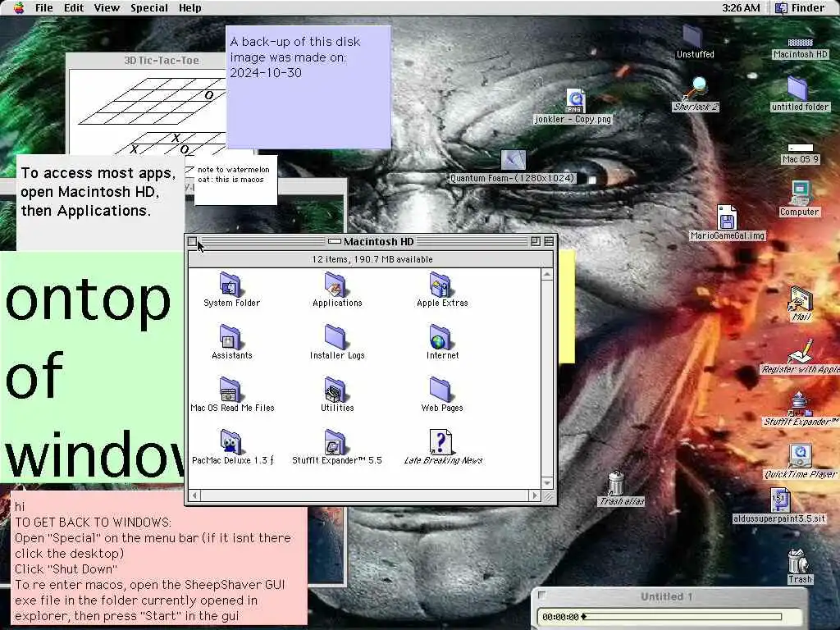Click the vertical scrollbar up arrow
This screenshot has width=840, height=630.
coord(547,275)
